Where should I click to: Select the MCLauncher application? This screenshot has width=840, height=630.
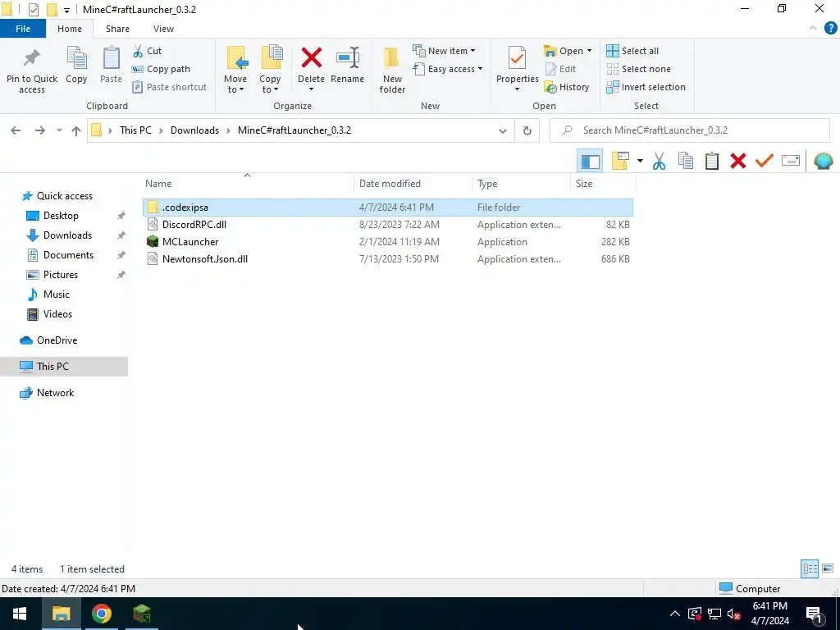pyautogui.click(x=388, y=242)
